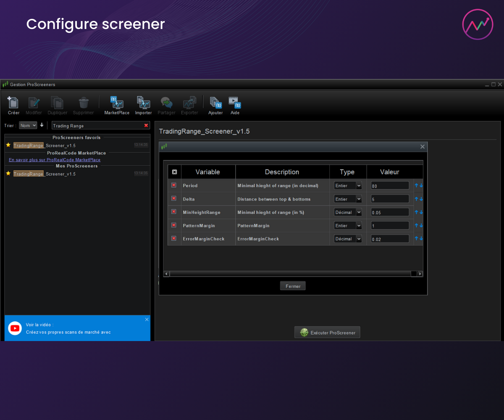Select TradingRange_Screener_v1.5 under ProScreeners favoris
Image resolution: width=504 pixels, height=420 pixels.
tap(45, 145)
